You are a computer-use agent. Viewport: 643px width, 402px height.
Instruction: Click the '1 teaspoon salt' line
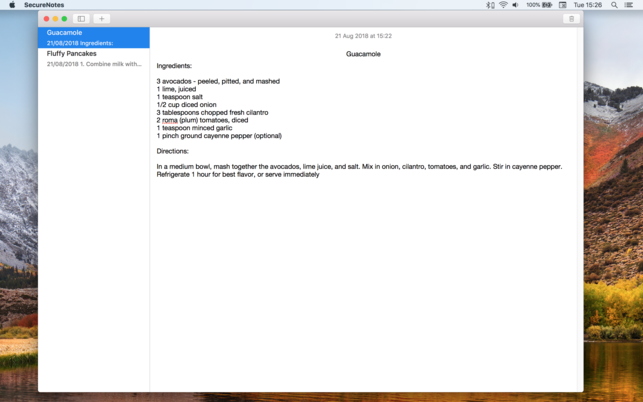180,97
